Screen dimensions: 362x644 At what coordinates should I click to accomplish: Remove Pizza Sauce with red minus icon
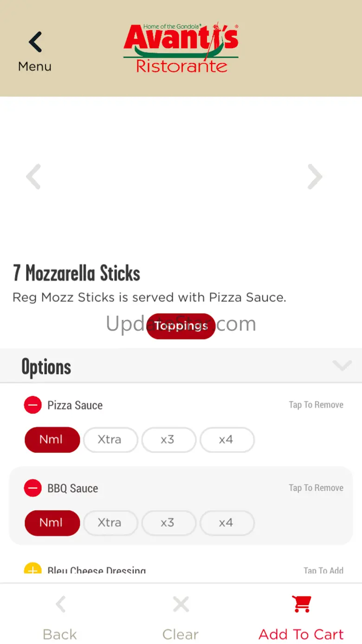32,405
